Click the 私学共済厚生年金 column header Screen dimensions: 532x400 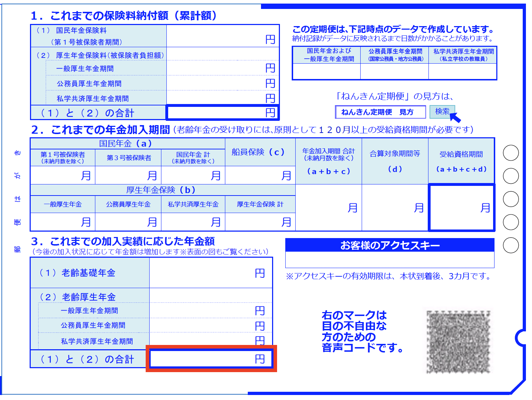click(x=193, y=204)
